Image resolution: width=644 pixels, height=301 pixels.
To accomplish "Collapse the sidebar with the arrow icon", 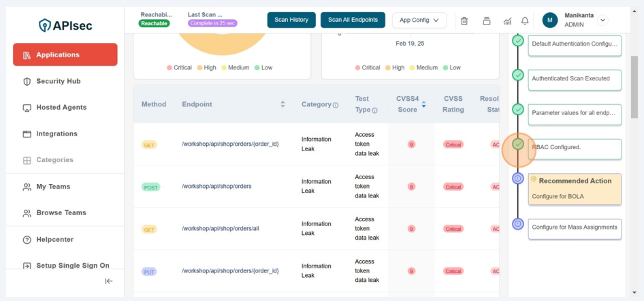I will [109, 281].
